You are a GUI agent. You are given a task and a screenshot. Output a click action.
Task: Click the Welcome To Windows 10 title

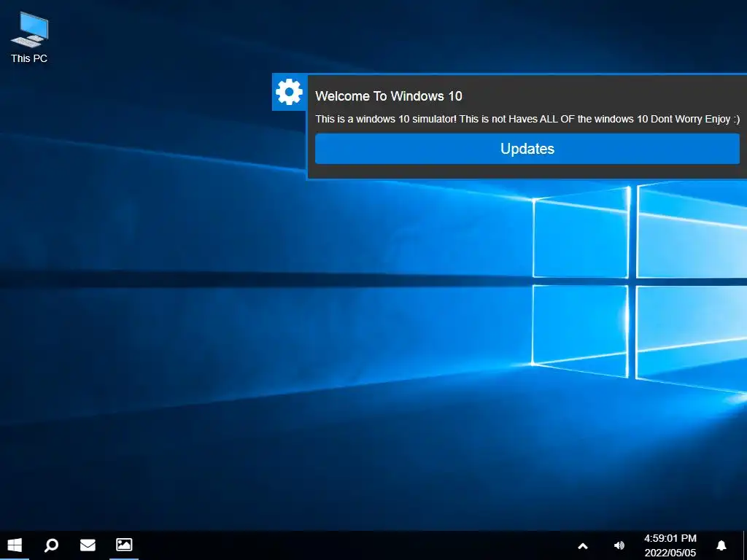[x=389, y=96]
